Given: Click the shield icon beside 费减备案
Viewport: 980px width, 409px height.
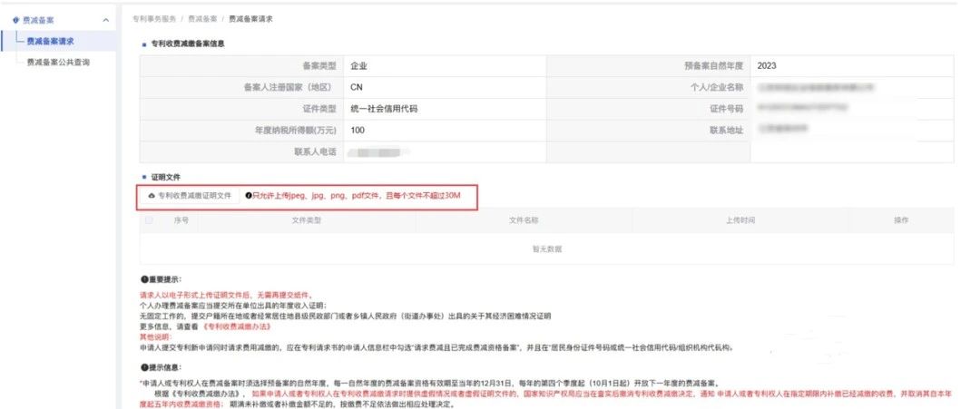Looking at the screenshot, I should (x=15, y=20).
